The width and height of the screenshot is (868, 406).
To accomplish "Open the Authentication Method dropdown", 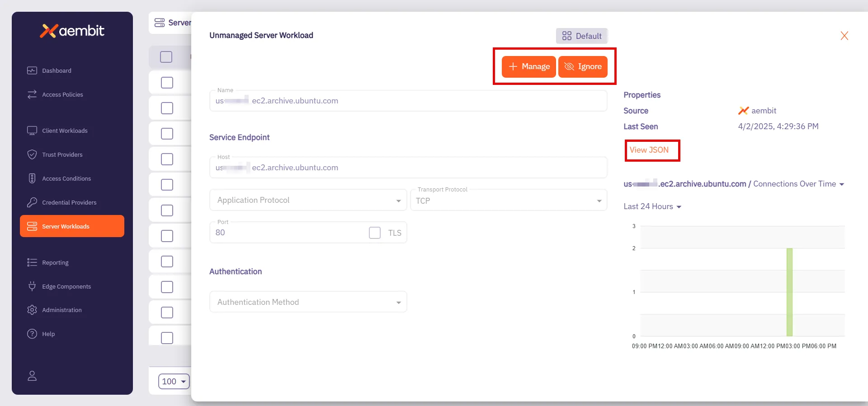I will [308, 302].
